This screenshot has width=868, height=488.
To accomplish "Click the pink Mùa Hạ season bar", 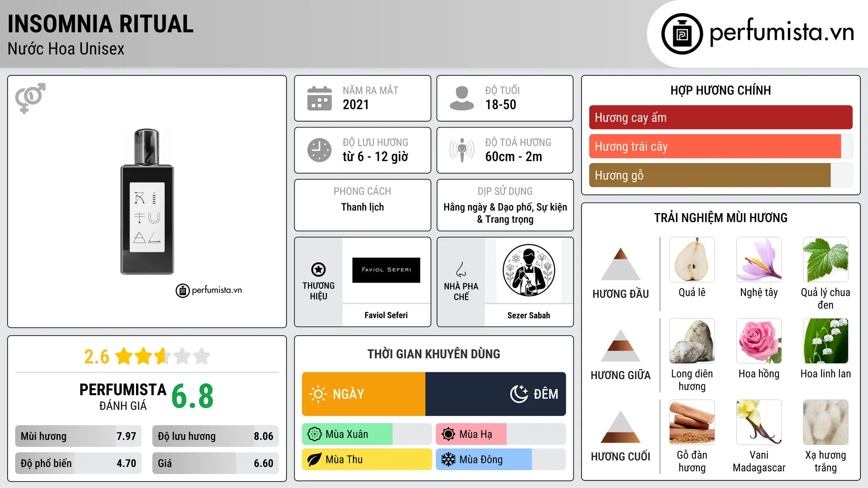I will click(471, 434).
